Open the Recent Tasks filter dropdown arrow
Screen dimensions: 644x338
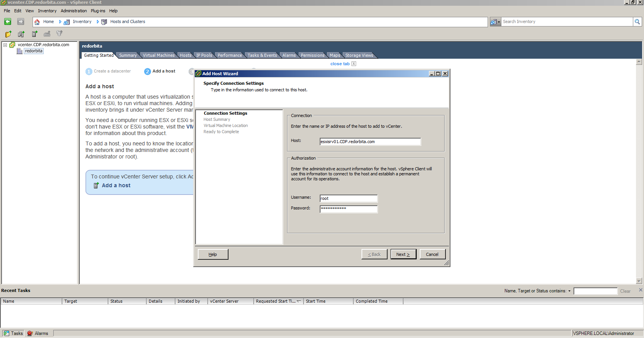pos(569,291)
